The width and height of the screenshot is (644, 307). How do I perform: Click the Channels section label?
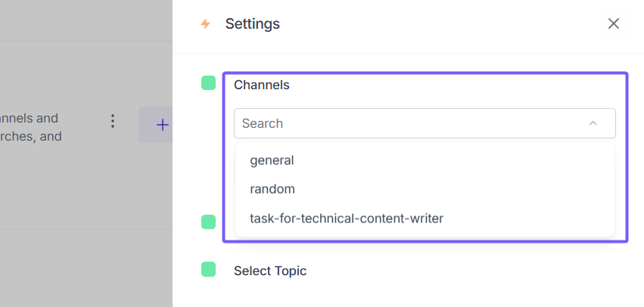tap(262, 85)
